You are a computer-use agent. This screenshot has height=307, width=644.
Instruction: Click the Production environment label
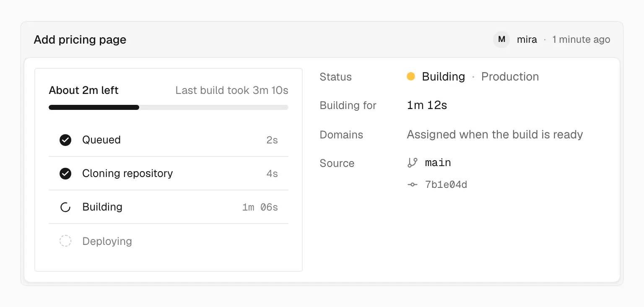click(x=510, y=77)
